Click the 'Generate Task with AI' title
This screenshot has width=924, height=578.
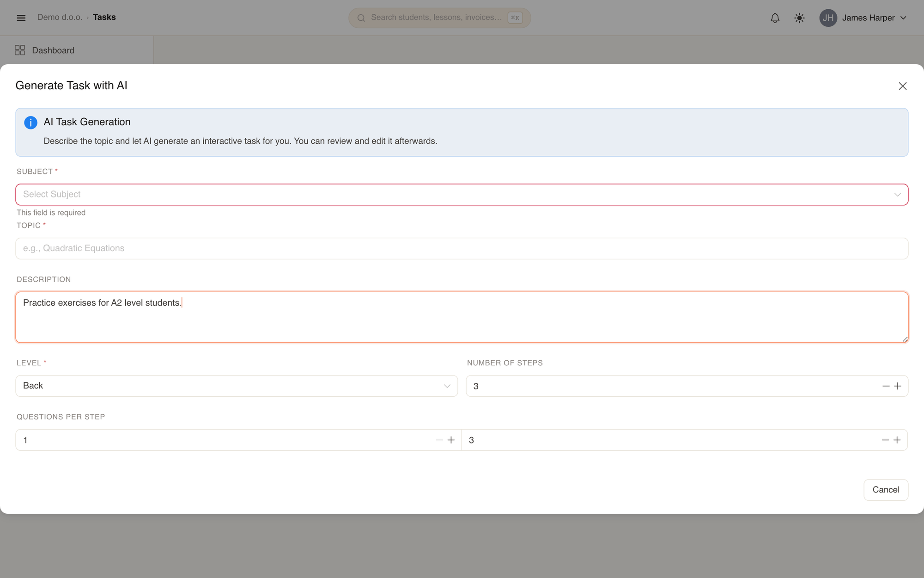[71, 86]
